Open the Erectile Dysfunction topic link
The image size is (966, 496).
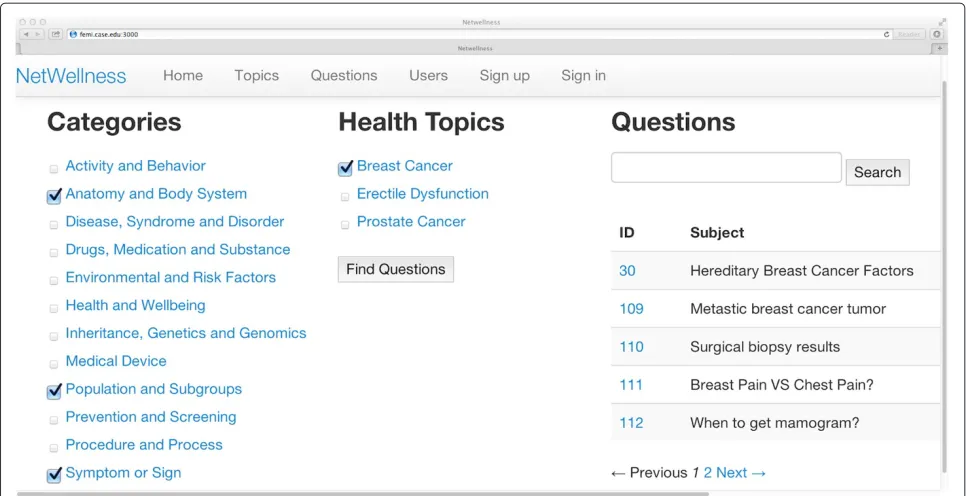click(x=423, y=193)
